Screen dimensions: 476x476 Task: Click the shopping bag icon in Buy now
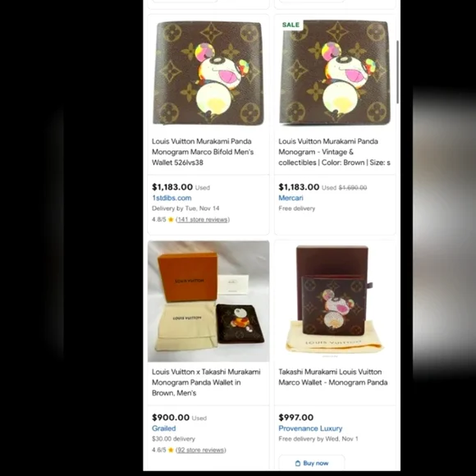298,463
